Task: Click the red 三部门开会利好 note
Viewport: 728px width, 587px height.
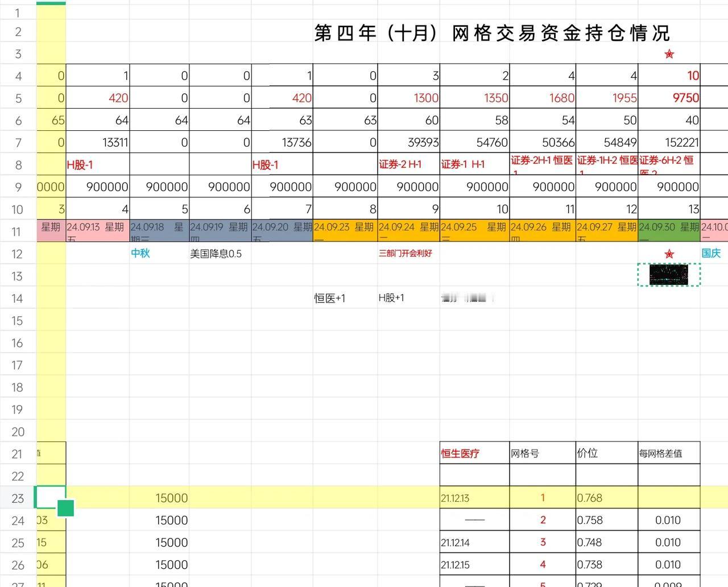Action: pos(406,253)
